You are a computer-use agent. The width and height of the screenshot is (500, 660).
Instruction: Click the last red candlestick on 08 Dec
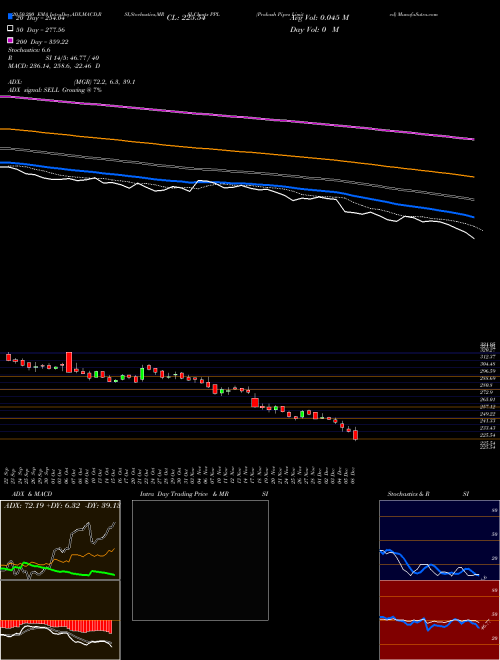355,434
